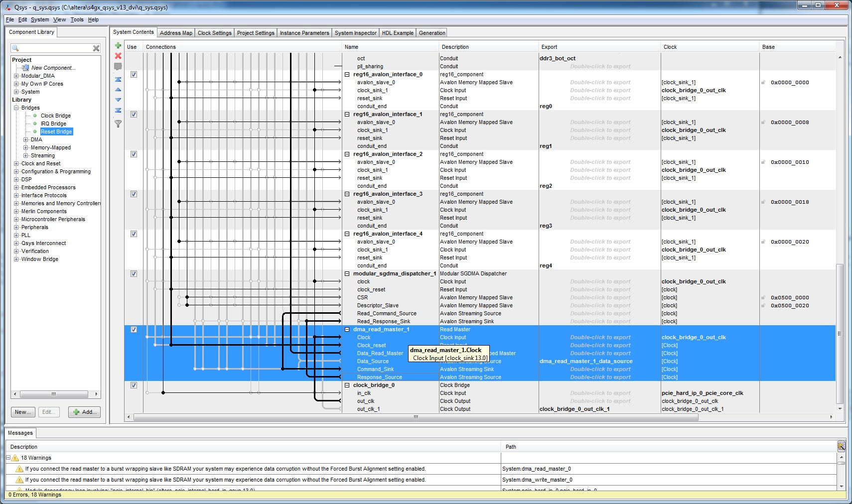Click the lock icon beside base 0x0000_0000
This screenshot has width=852, height=504.
click(763, 83)
